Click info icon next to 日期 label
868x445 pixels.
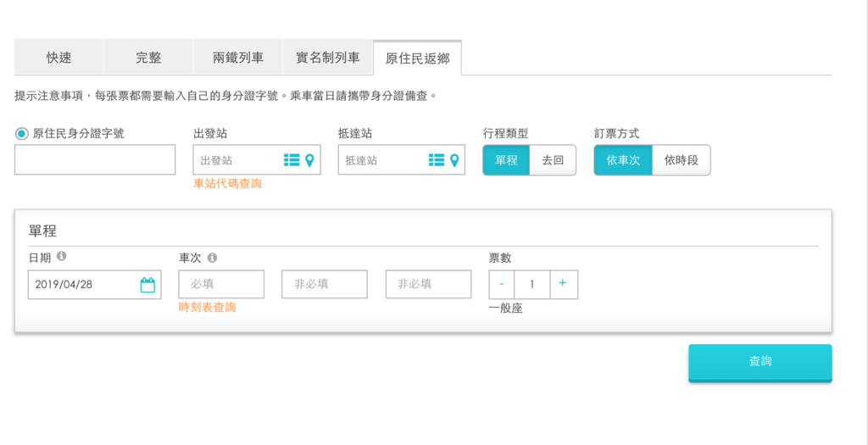click(62, 257)
